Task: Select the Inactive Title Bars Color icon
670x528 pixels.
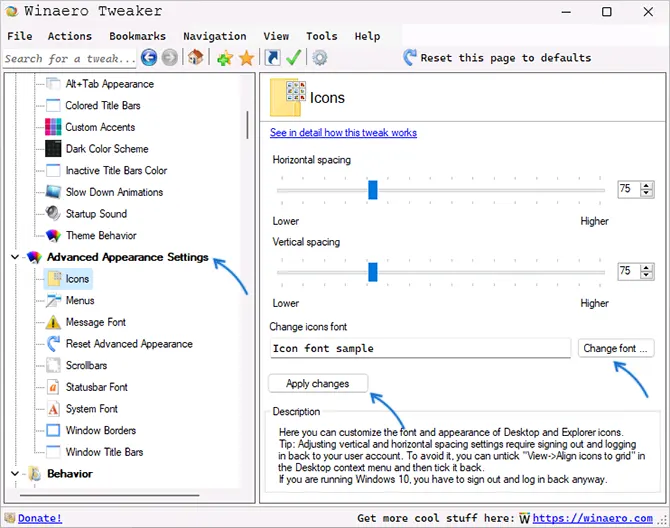Action: 53,170
